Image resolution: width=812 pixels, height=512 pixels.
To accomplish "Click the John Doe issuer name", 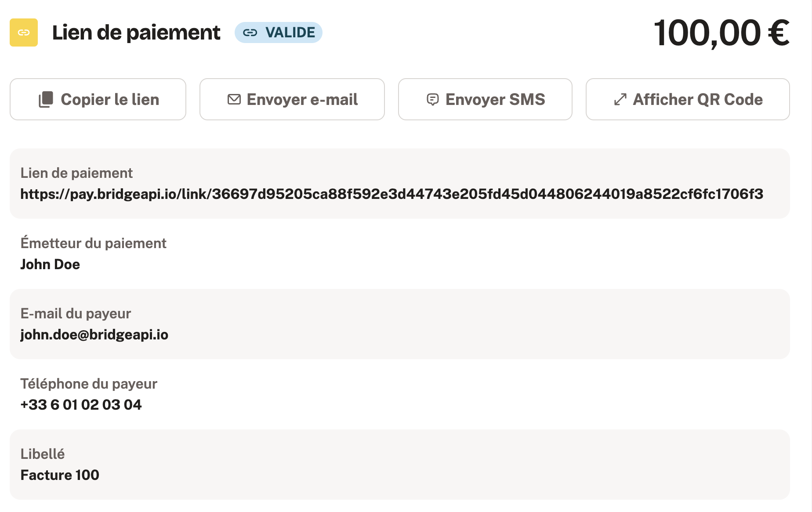I will pyautogui.click(x=50, y=264).
